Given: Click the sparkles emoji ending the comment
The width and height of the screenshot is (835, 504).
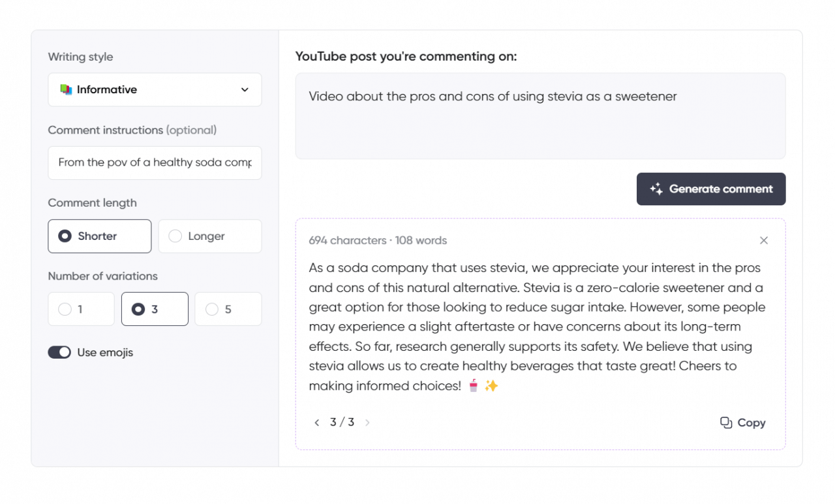Looking at the screenshot, I should (491, 385).
